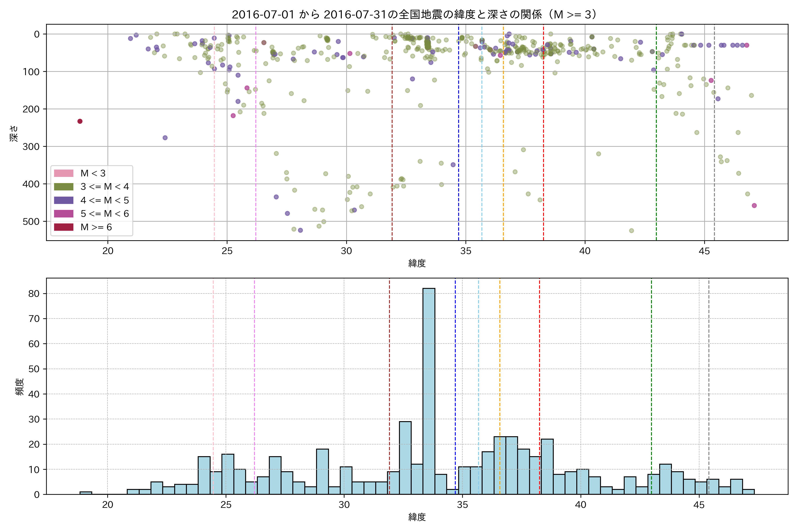Click the tallest histogram bar near 33.5
Screen dimensions: 798x532
click(x=429, y=390)
